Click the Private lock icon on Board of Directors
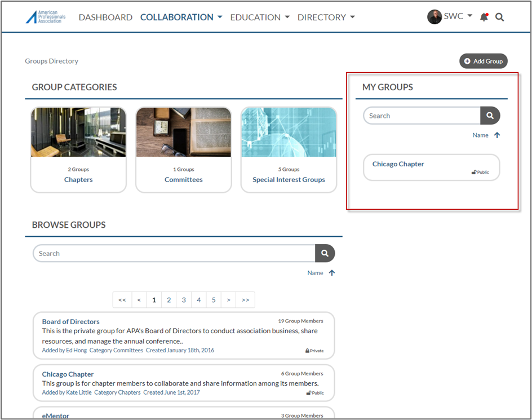 point(307,351)
